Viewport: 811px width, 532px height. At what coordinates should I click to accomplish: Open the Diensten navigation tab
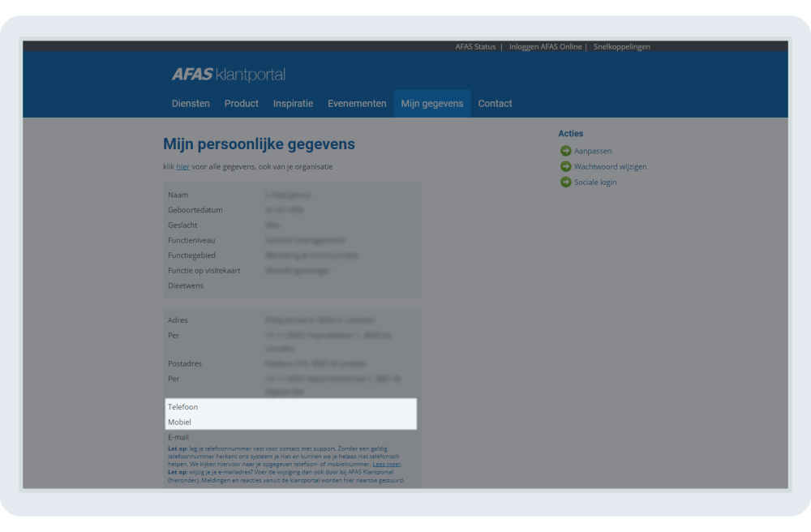[191, 103]
